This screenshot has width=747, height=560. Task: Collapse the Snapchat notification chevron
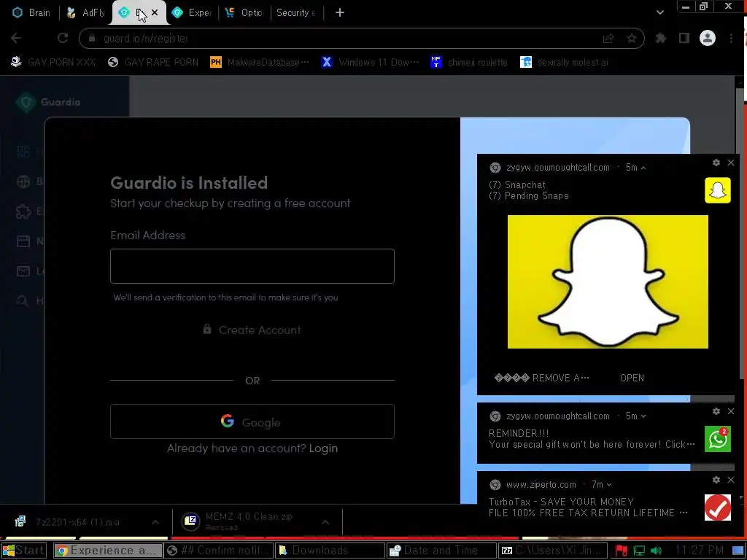[643, 168]
